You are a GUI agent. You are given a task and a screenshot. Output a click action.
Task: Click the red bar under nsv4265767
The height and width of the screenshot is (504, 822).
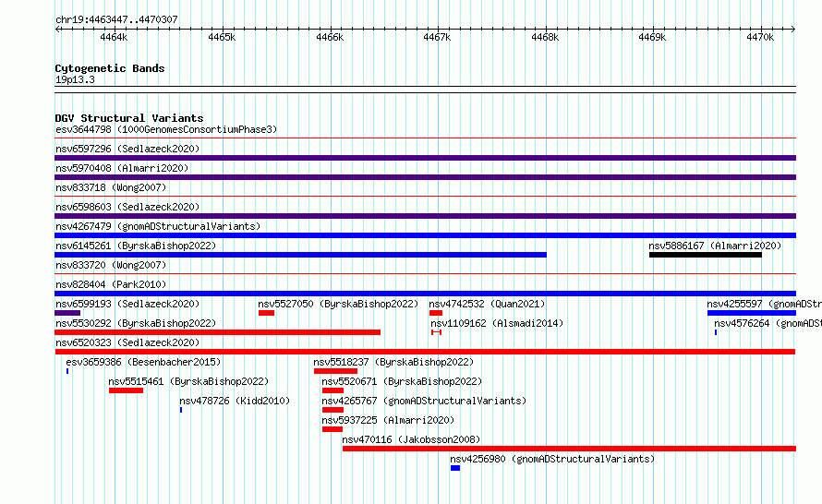(332, 410)
